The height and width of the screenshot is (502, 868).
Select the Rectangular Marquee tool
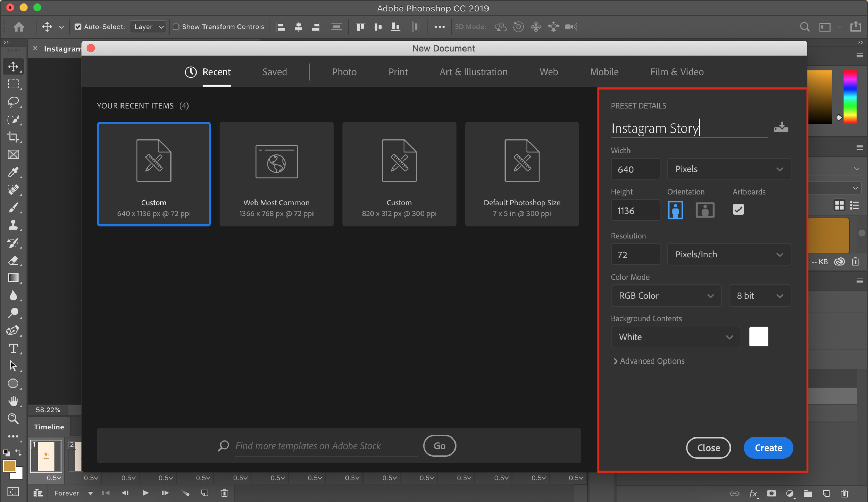click(x=13, y=84)
